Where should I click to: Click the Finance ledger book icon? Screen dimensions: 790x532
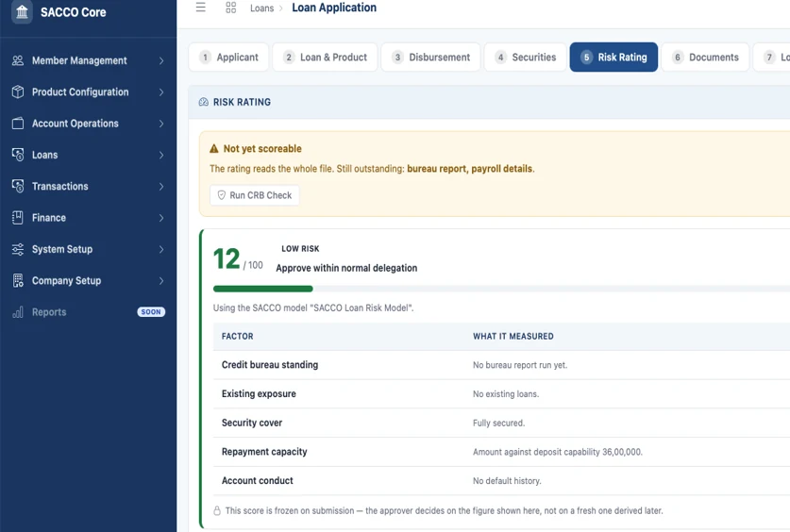(x=18, y=218)
